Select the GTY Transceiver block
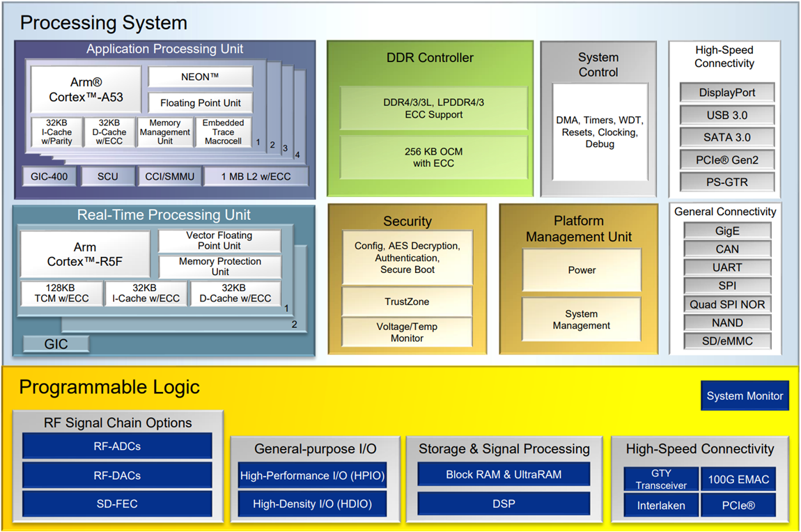Viewport: 801px width, 532px height. (661, 479)
